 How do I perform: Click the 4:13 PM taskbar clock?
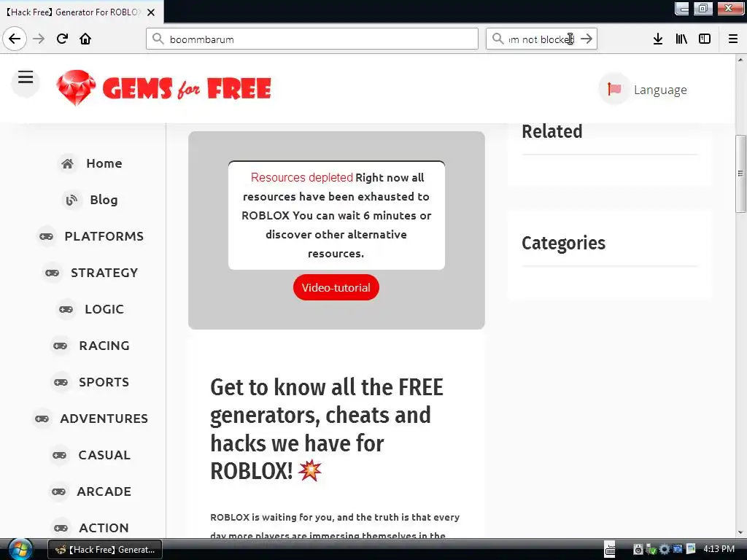click(x=719, y=549)
